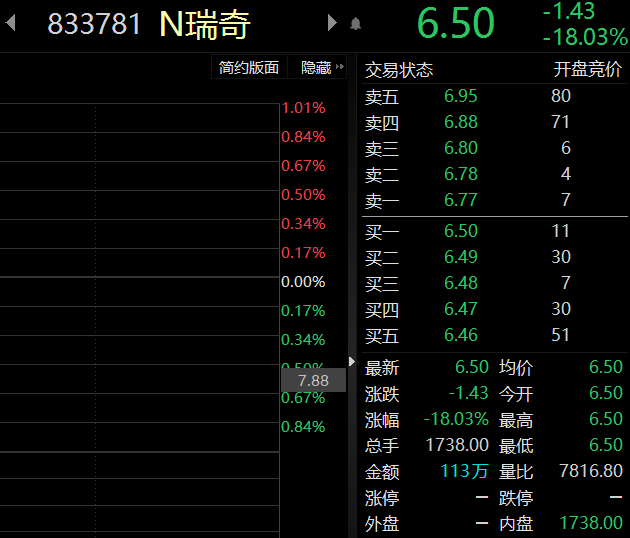Image resolution: width=630 pixels, height=538 pixels.
Task: Click the 交易状态 label
Action: [399, 70]
